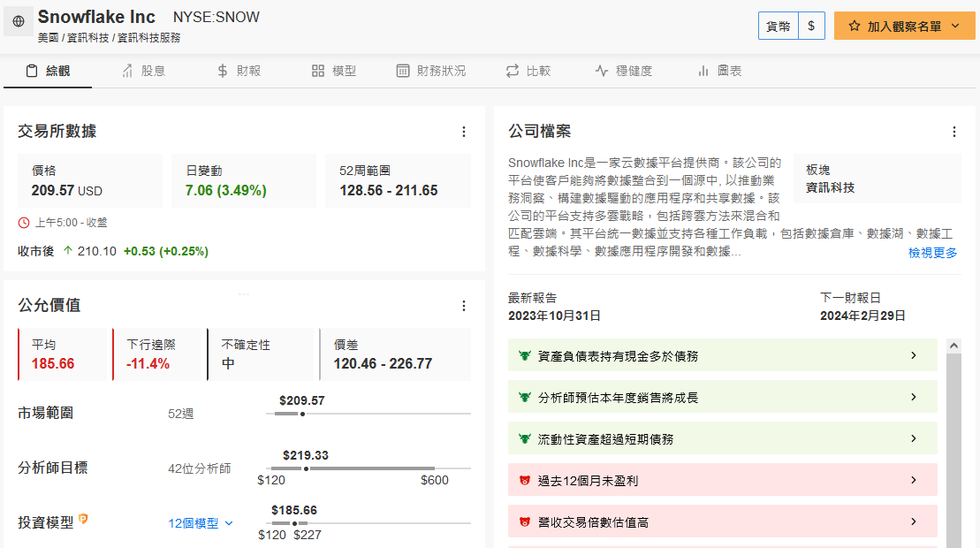Screen dimensions: 980x548
Task: Click the after-hours change +0.53 (+0.25%)
Action: click(x=165, y=251)
